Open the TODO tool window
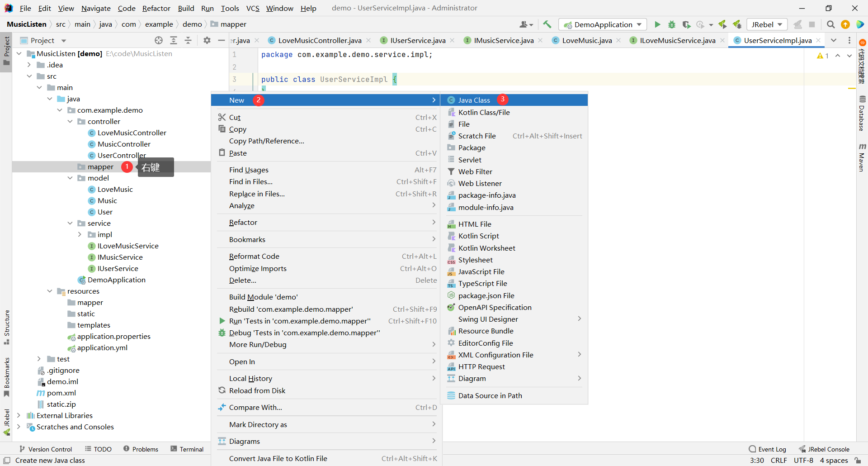 (98, 449)
